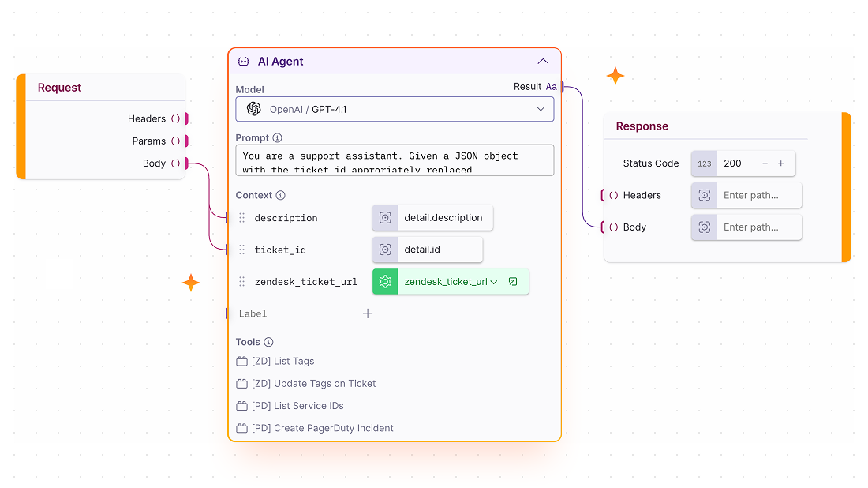Click the green gear icon for zendesk_ticket_url
The image size is (868, 488).
tap(385, 281)
